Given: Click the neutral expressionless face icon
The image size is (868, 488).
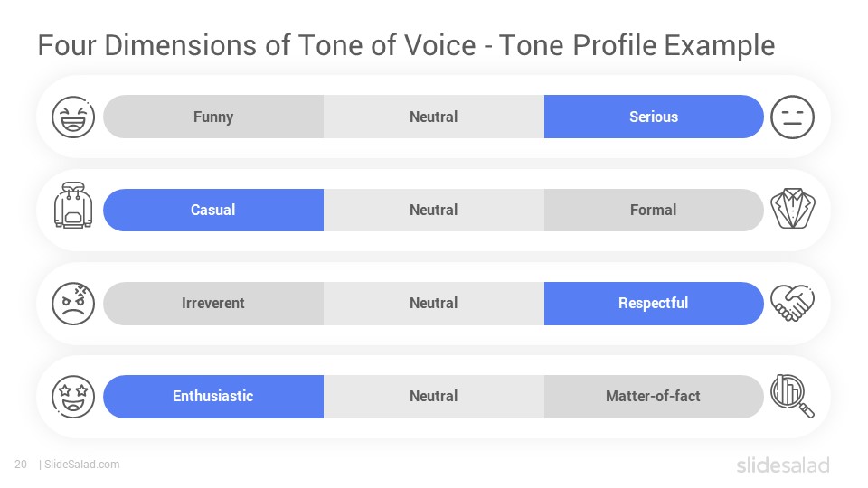Looking at the screenshot, I should (792, 117).
